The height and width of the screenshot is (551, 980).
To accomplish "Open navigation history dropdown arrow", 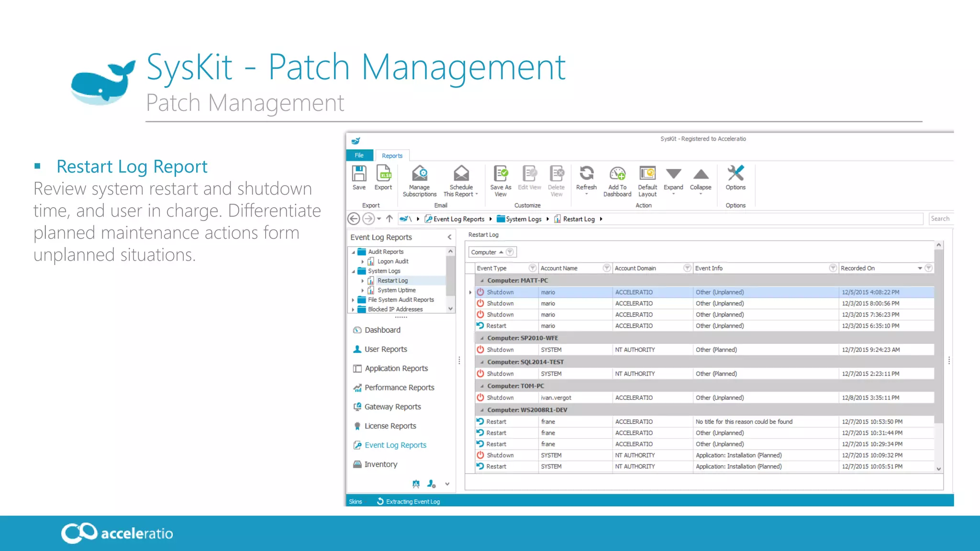I will click(379, 219).
